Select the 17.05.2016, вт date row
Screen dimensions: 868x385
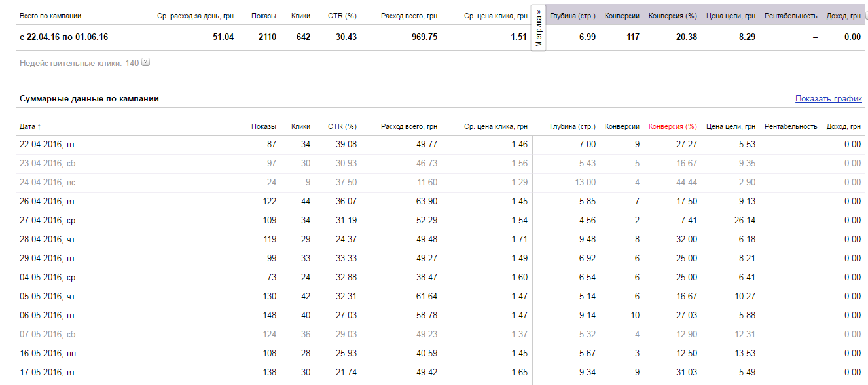point(43,372)
